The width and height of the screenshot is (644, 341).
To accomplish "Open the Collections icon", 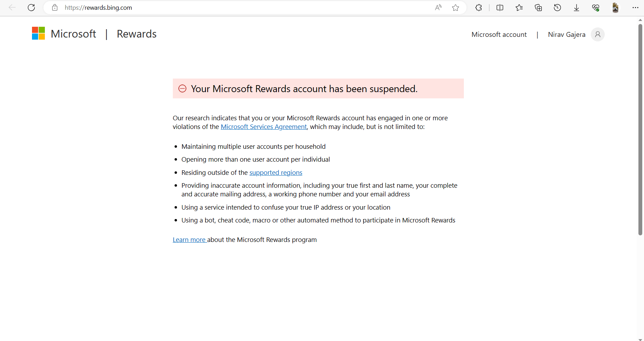I will pyautogui.click(x=538, y=8).
